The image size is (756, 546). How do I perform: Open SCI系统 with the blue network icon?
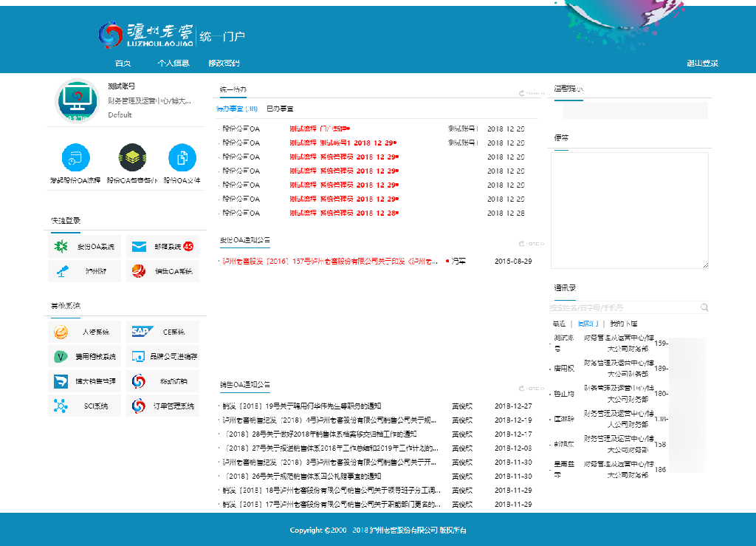(84, 406)
